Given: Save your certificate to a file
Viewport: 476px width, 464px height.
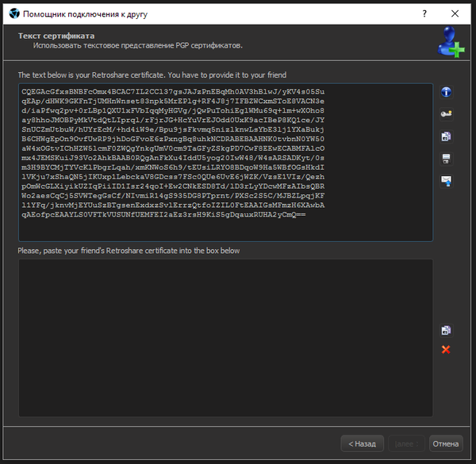Looking at the screenshot, I should [x=446, y=159].
